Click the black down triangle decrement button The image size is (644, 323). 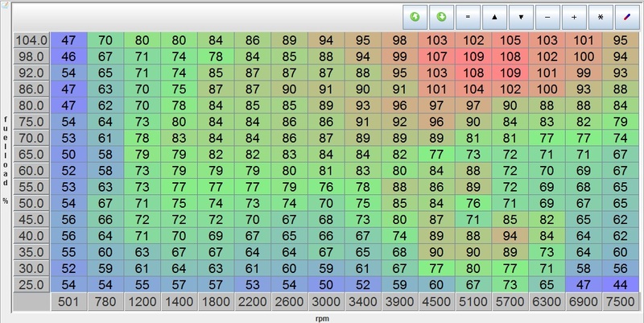(521, 17)
